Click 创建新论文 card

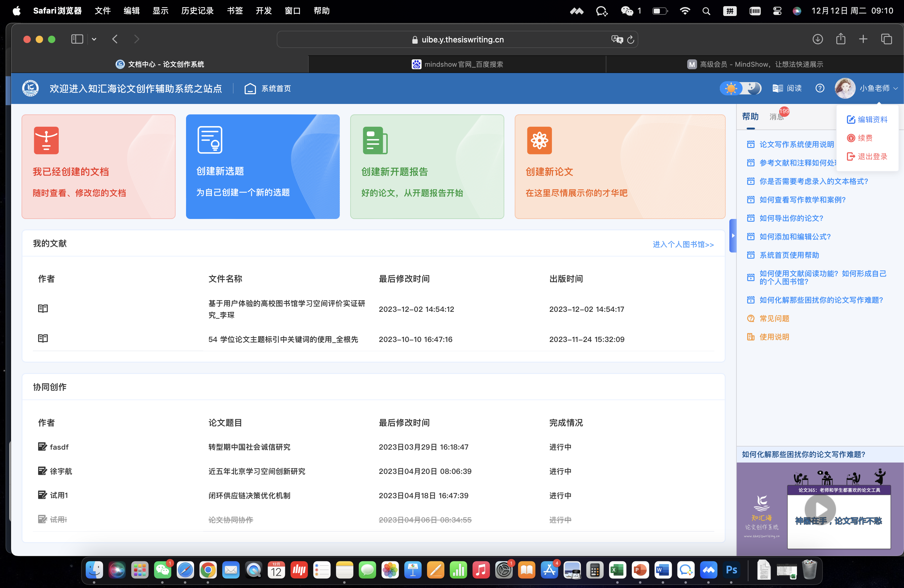[620, 166]
